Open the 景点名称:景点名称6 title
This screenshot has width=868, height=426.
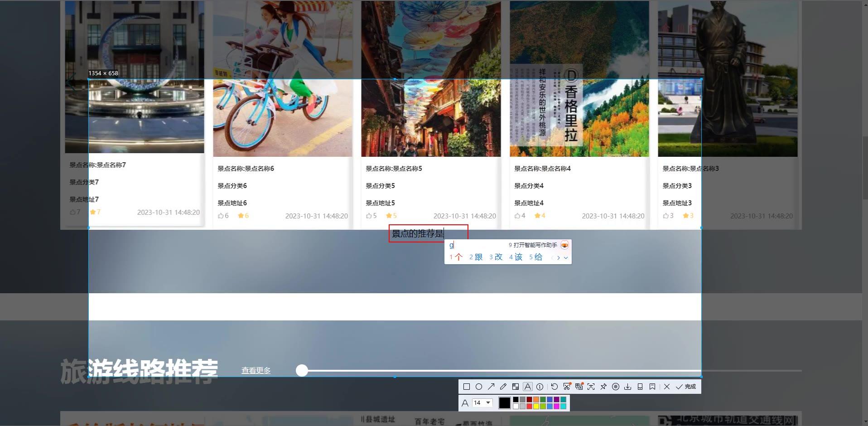(246, 169)
